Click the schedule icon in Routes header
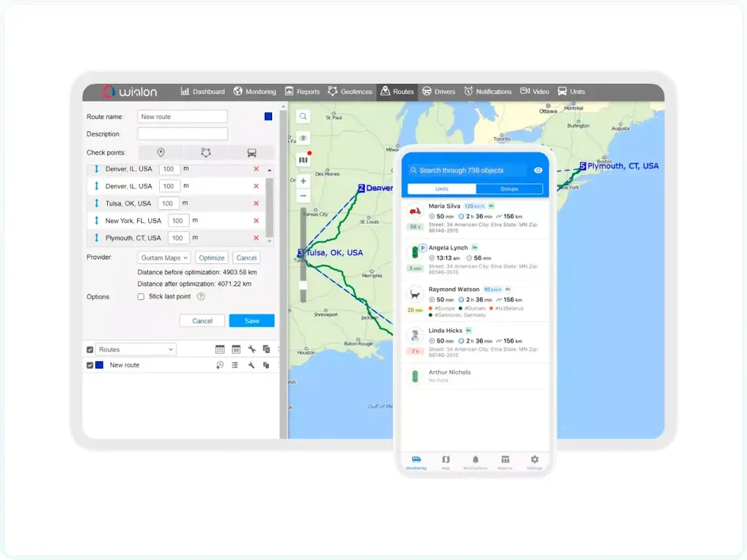Screen dimensions: 747x560 pos(220,349)
